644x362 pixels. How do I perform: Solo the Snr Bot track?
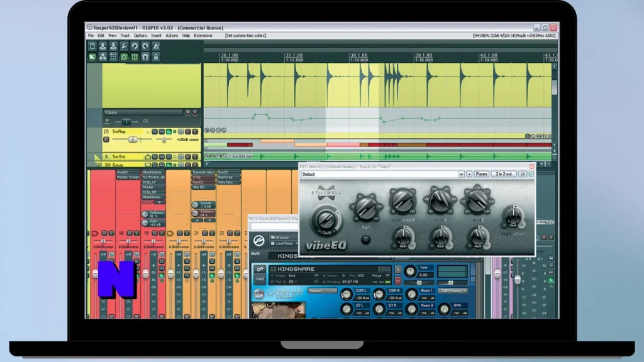click(195, 156)
